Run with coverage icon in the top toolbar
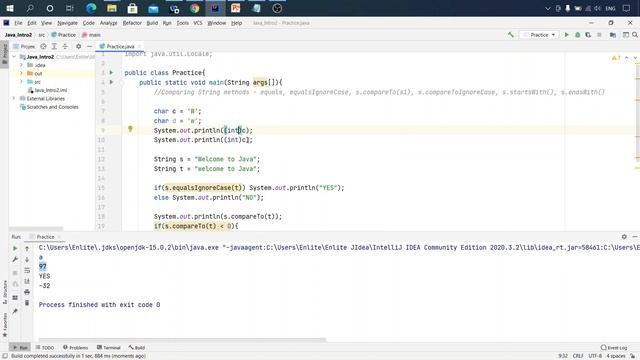Viewport: 640px width, 360px height. (588, 35)
